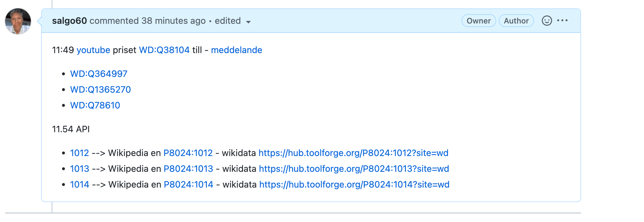644x222 pixels.
Task: Open the WD:Q364997 list item link
Action: point(99,74)
